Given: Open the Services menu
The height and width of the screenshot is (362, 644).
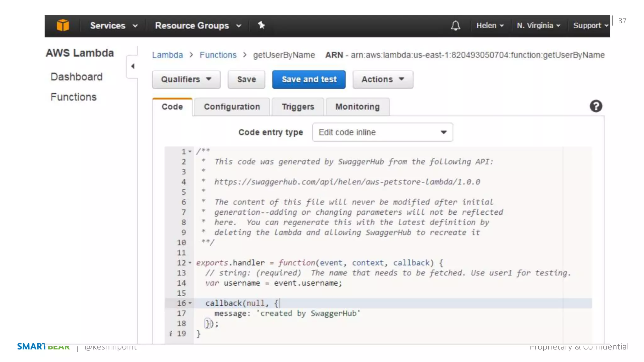Looking at the screenshot, I should 114,25.
